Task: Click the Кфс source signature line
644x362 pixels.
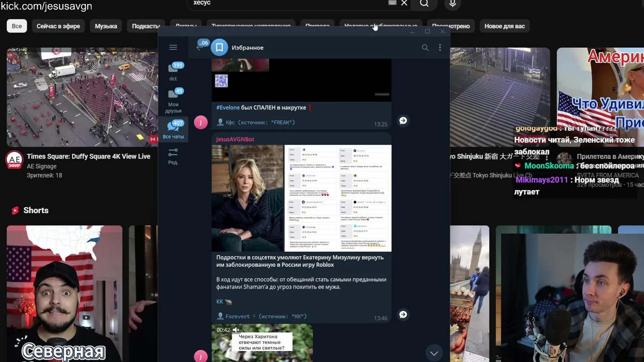Action: point(256,122)
